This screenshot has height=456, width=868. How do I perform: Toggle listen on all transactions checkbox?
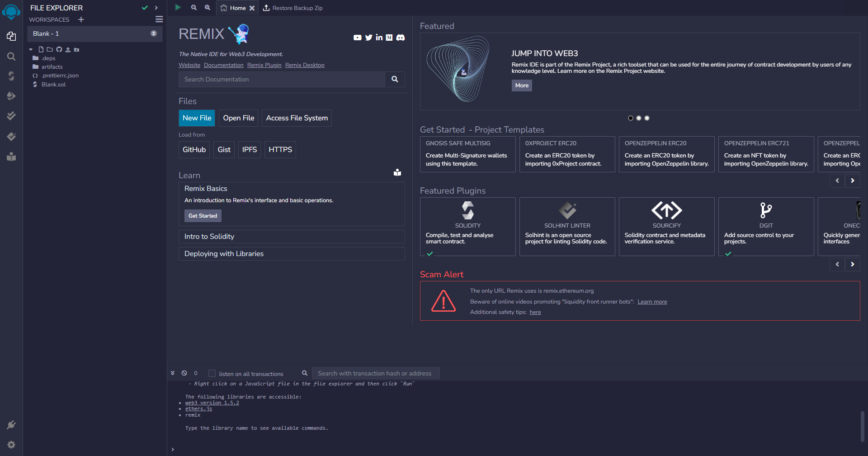[x=212, y=373]
